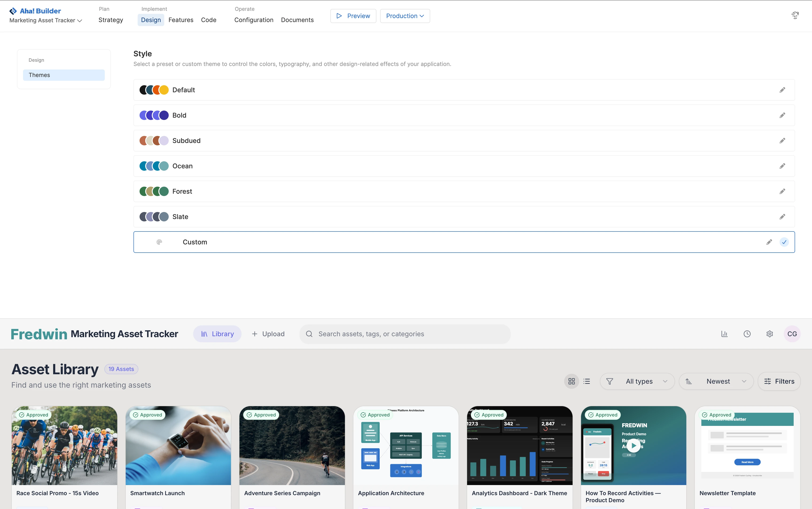Switch to grid view layout
Viewport: 812px width, 509px height.
tap(571, 382)
